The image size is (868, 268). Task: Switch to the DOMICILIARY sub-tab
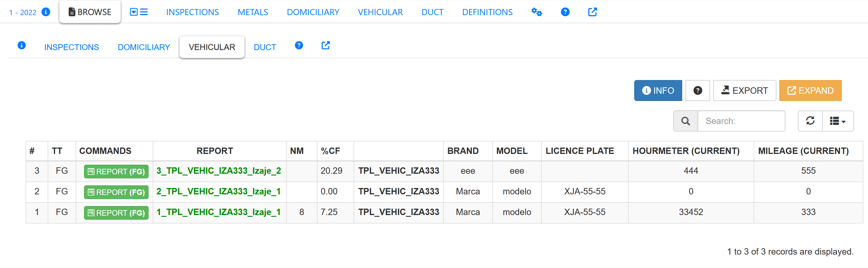coord(144,47)
